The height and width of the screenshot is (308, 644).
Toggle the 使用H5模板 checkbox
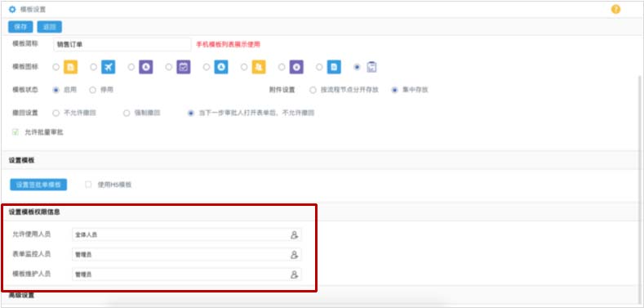pos(88,185)
